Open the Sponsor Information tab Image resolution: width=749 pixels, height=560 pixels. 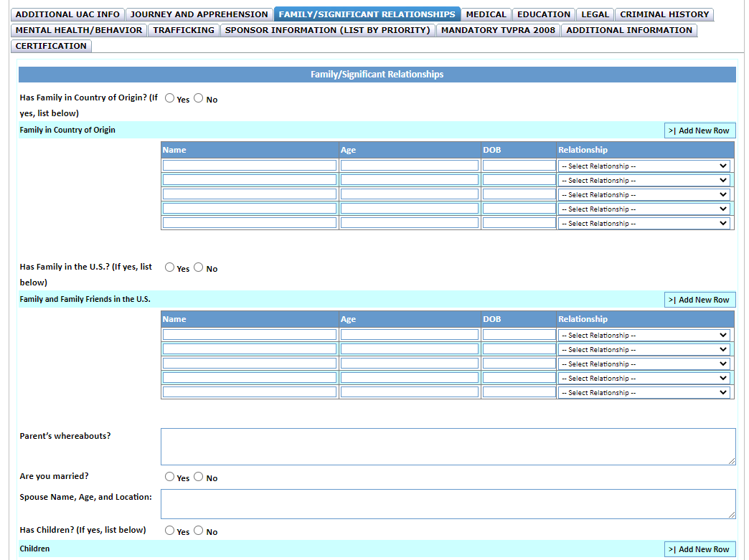(327, 30)
